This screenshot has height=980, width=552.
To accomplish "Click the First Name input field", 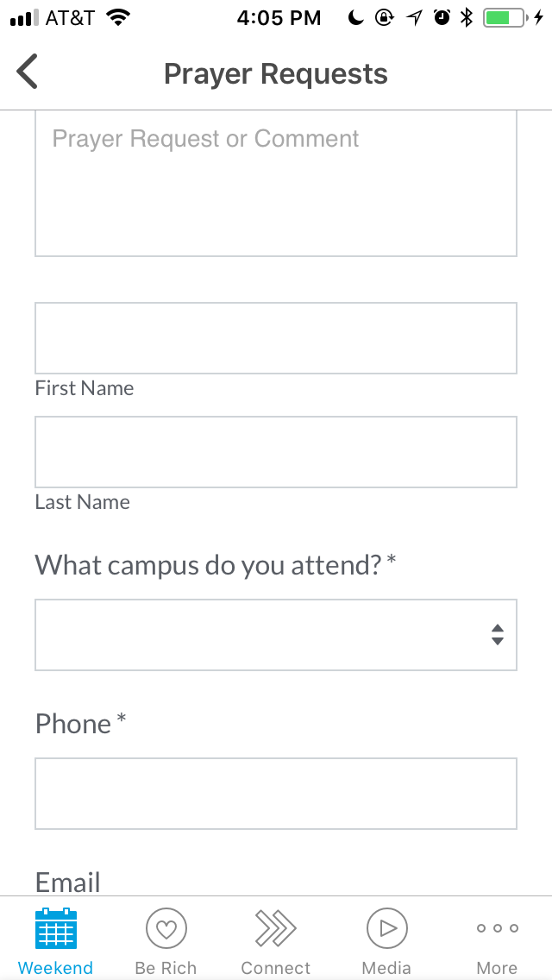I will coord(276,338).
